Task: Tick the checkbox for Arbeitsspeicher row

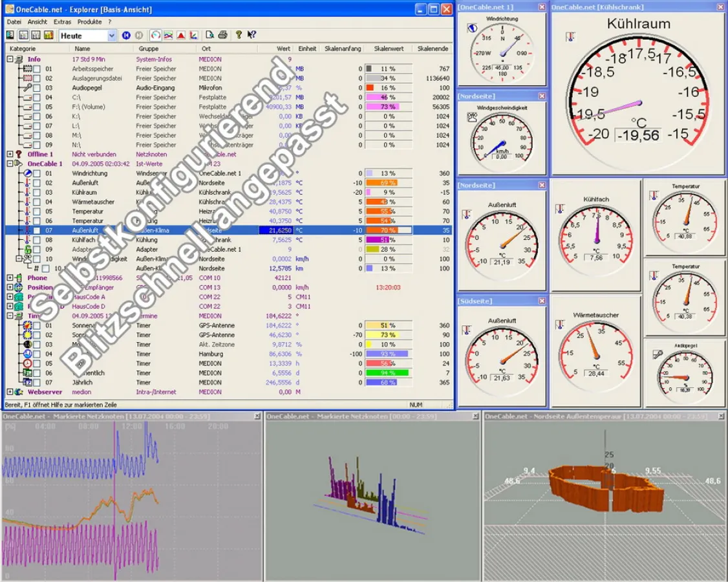Action: pyautogui.click(x=37, y=69)
